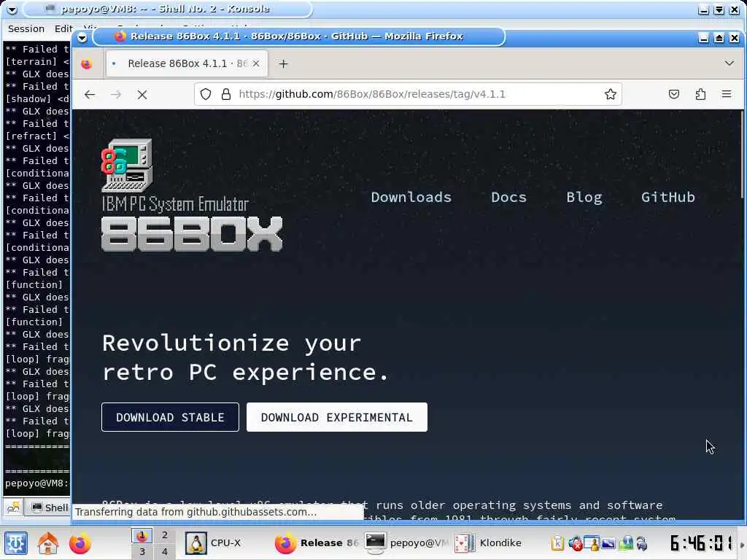
Task: Open Konsole window menu button in title bar
Action: (x=12, y=9)
